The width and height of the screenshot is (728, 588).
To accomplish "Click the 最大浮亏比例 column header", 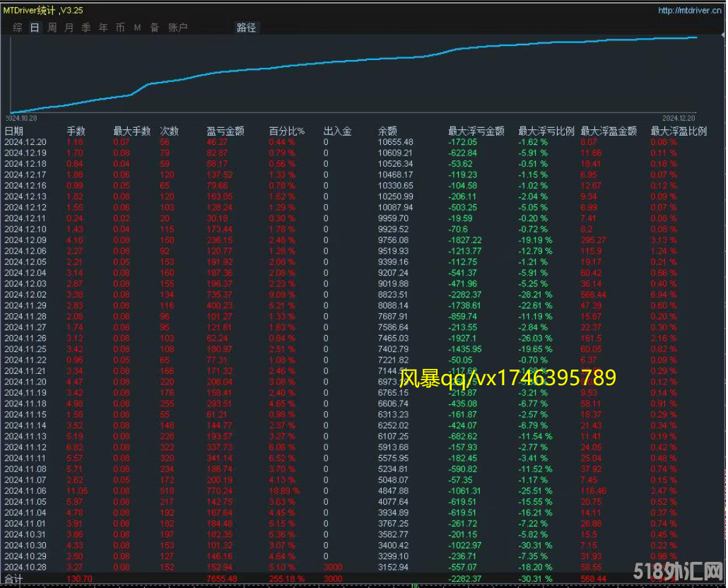I will point(546,131).
